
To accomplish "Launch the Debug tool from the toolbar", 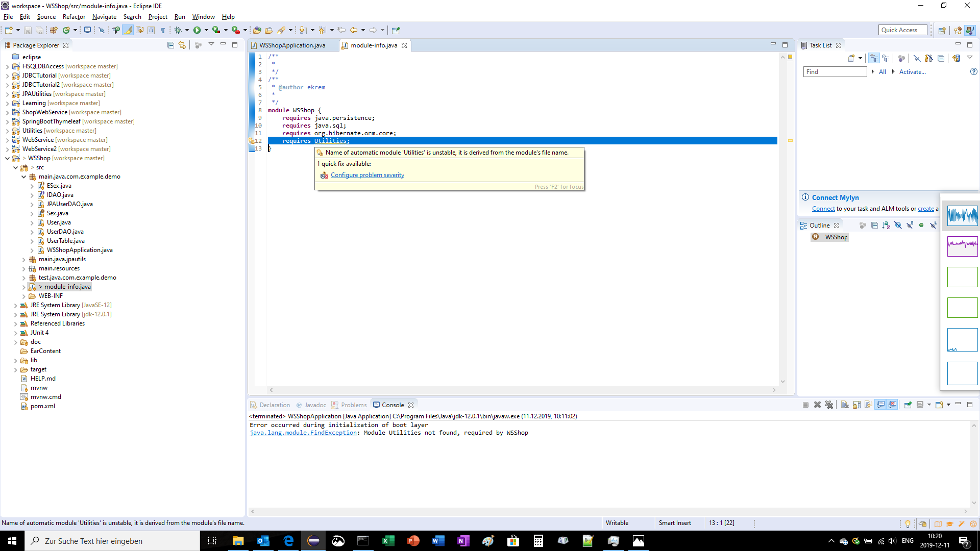I will [x=179, y=30].
